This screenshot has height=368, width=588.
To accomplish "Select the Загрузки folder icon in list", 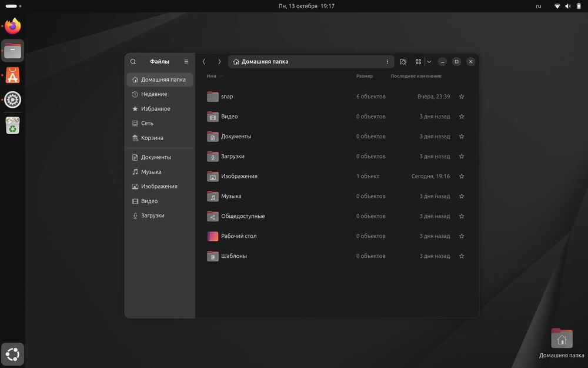I will 213,156.
